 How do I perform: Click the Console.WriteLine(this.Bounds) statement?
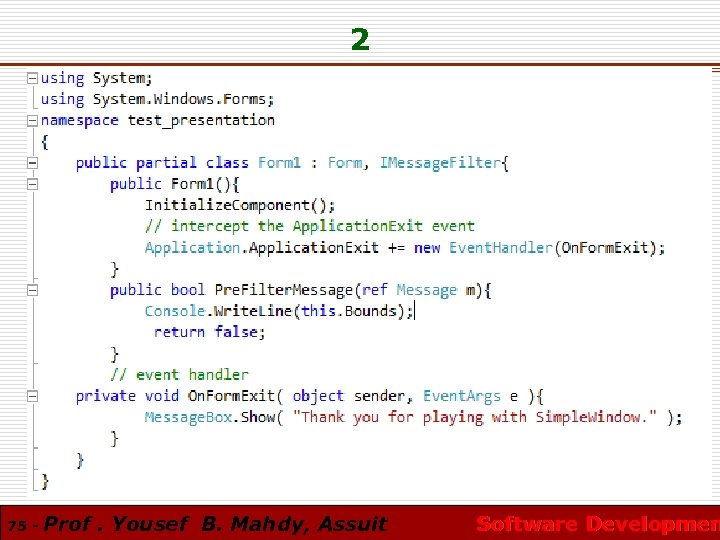[279, 311]
